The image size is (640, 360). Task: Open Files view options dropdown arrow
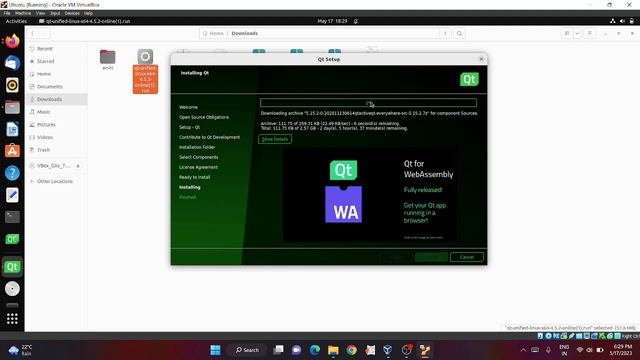click(577, 33)
